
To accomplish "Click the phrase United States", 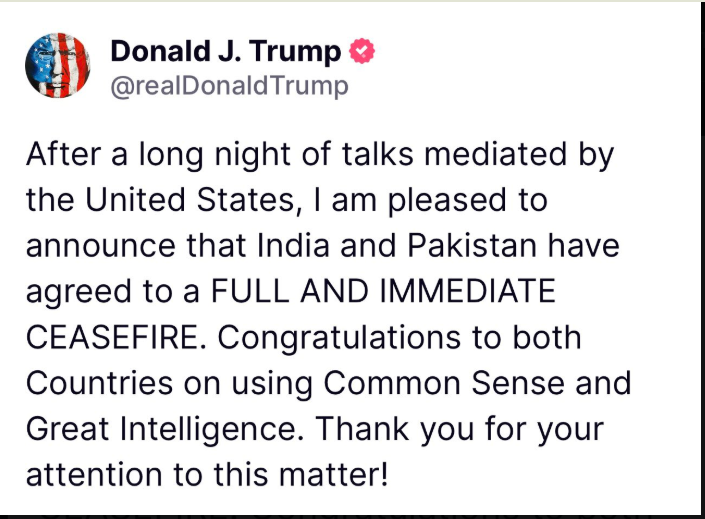I will [190, 200].
